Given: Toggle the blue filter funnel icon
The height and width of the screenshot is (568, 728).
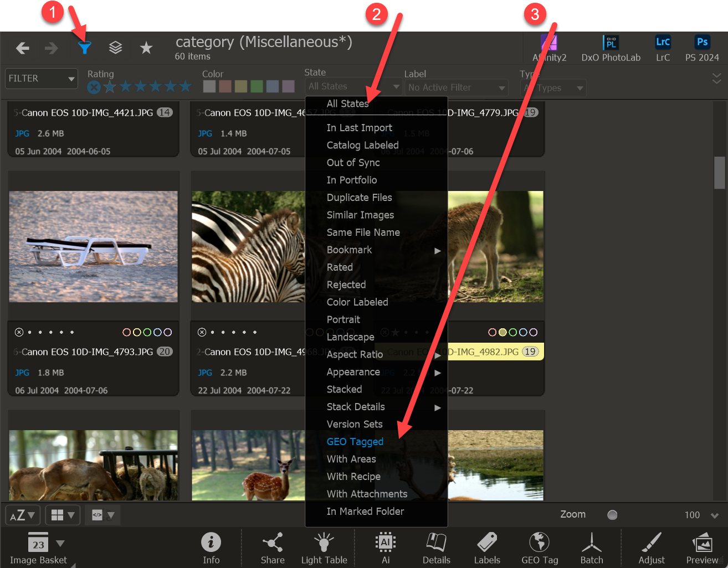Looking at the screenshot, I should 84,48.
